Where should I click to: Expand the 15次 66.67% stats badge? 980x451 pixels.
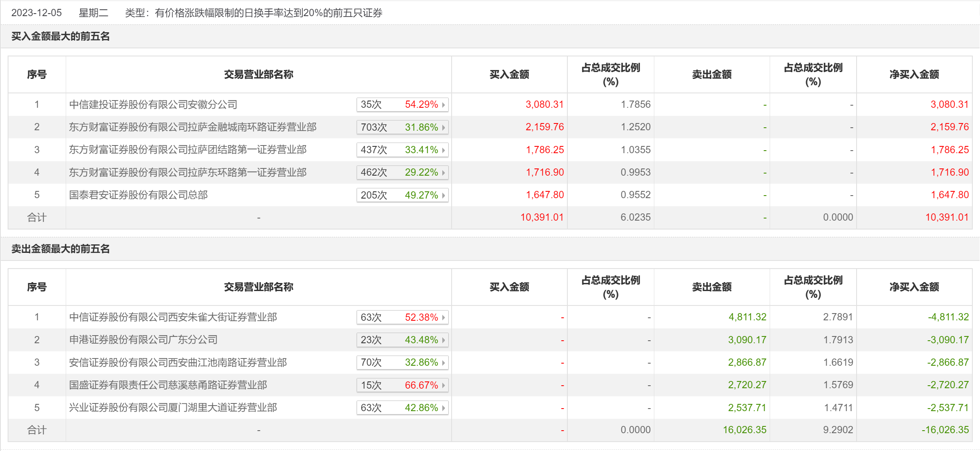(x=402, y=385)
